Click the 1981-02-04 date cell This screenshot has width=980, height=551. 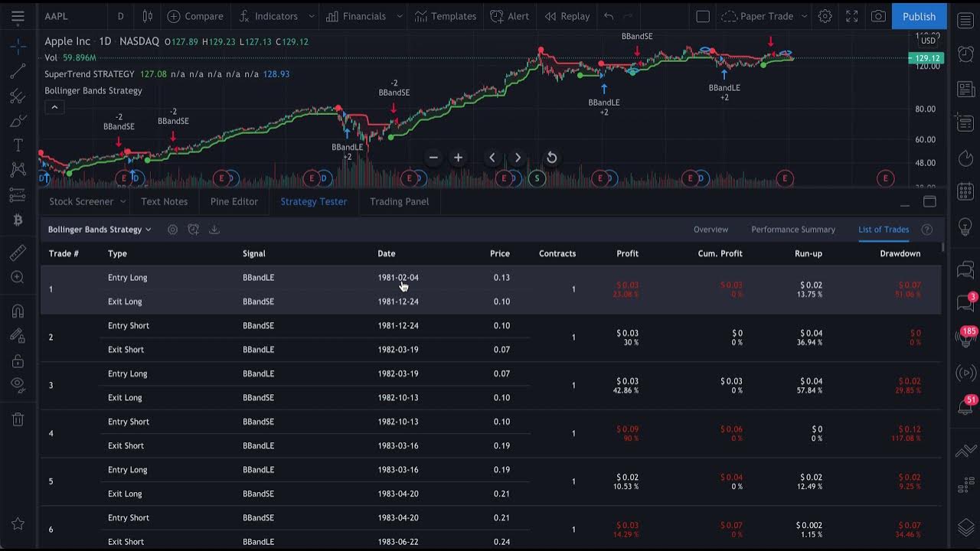click(398, 278)
